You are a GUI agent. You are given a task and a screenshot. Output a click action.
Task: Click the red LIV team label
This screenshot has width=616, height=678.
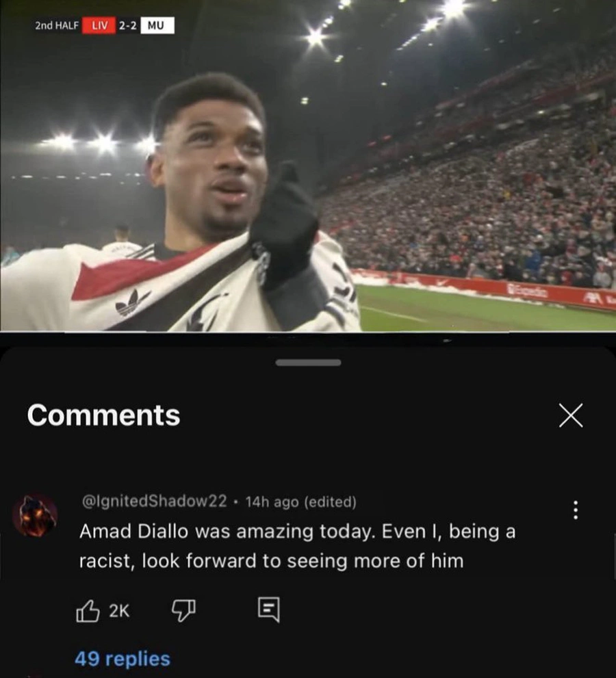[99, 25]
